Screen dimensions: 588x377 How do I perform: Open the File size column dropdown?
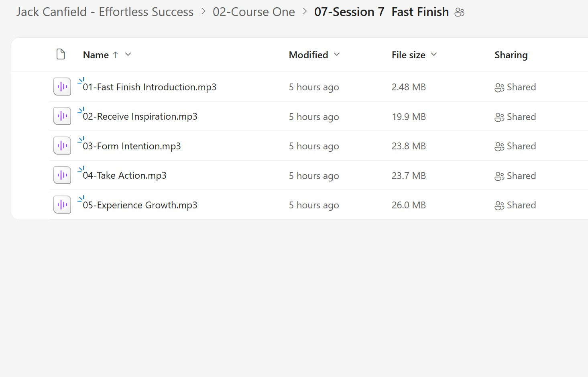click(x=433, y=55)
